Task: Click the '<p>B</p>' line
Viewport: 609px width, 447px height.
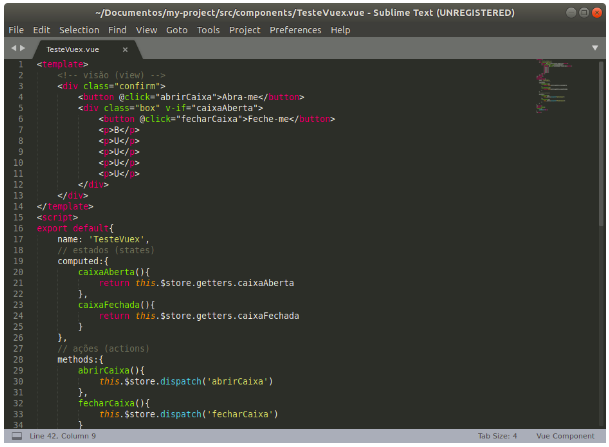Action: [x=119, y=130]
